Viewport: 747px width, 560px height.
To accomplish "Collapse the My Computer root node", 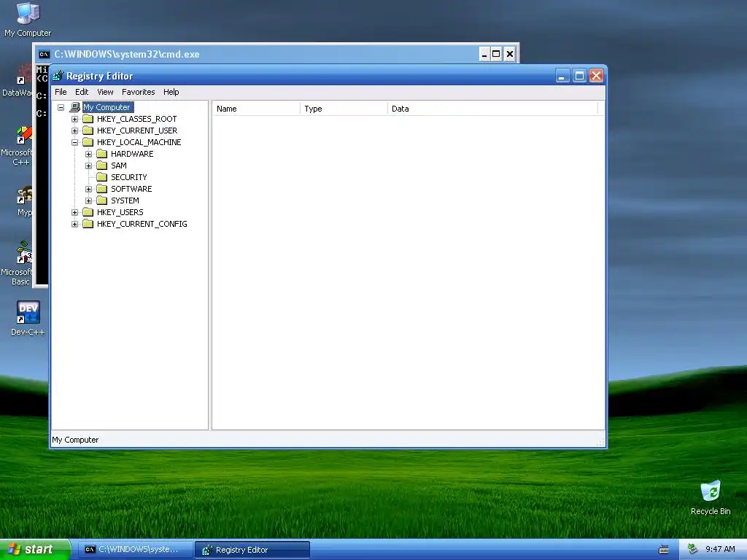I will tap(61, 108).
